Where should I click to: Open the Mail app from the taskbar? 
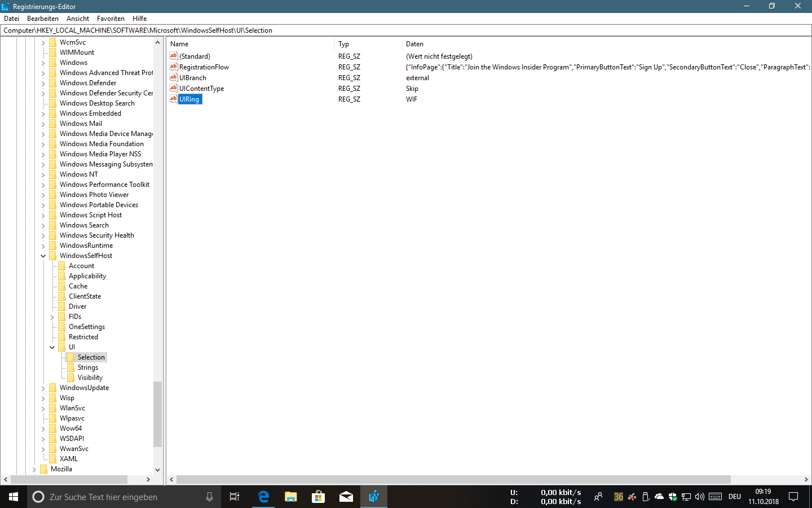pos(346,497)
